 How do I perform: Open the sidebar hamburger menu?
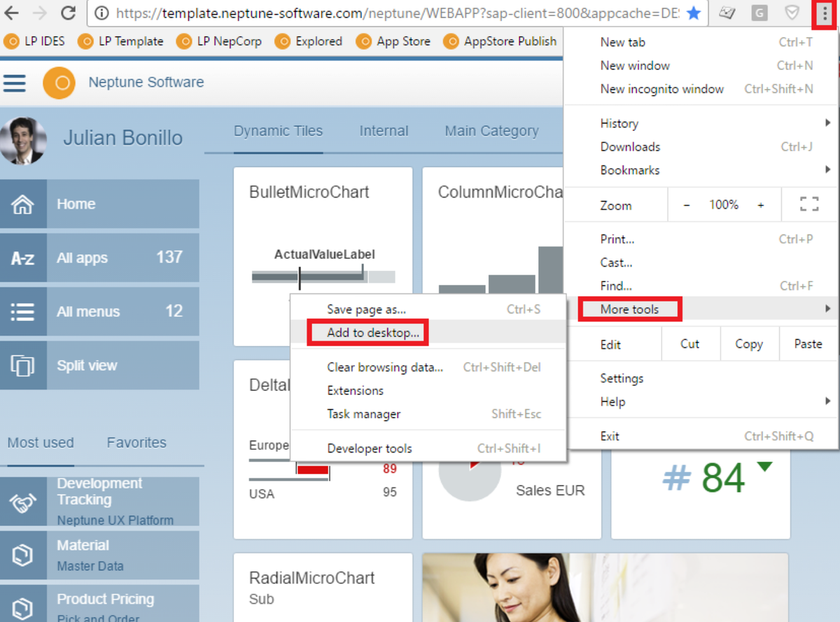[15, 83]
